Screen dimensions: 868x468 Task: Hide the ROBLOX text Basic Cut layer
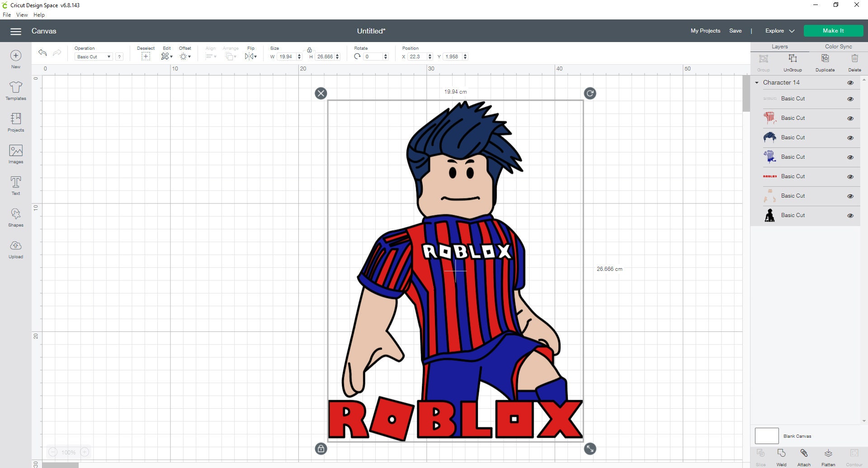click(850, 176)
